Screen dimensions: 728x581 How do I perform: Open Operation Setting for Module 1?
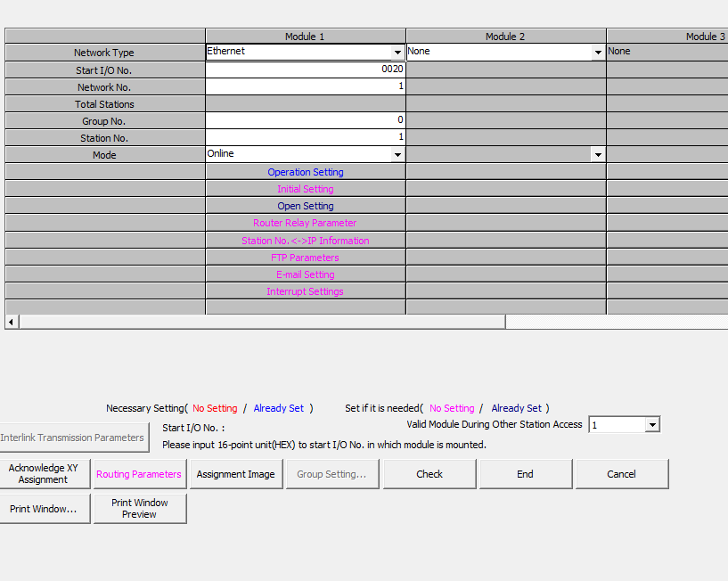[306, 172]
